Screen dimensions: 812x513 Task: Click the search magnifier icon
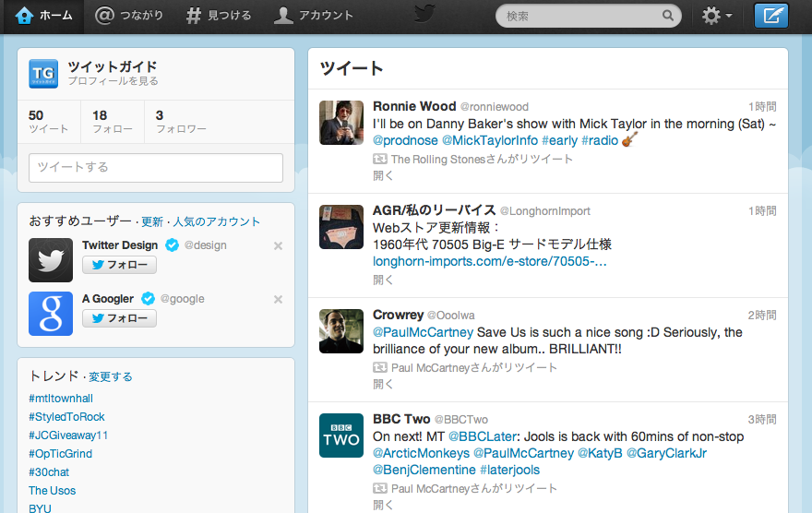(668, 16)
